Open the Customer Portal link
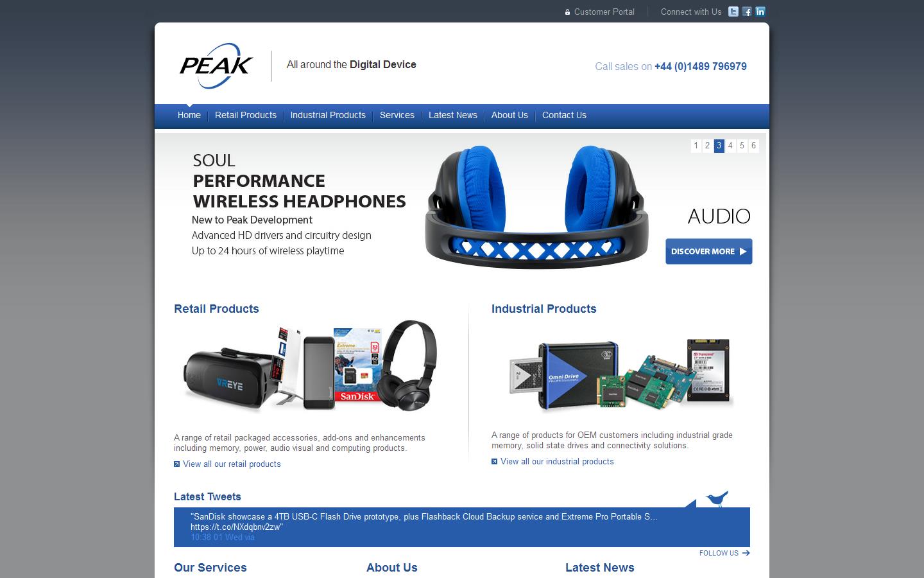Image resolution: width=924 pixels, height=578 pixels. tap(604, 12)
